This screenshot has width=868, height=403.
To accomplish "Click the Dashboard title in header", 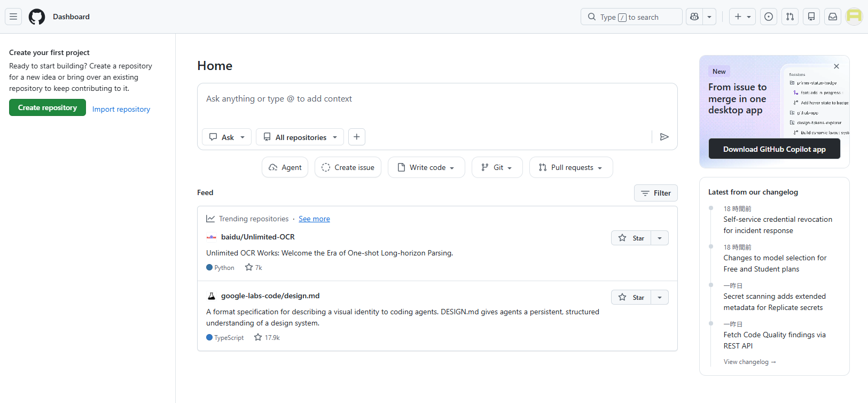I will pyautogui.click(x=71, y=17).
